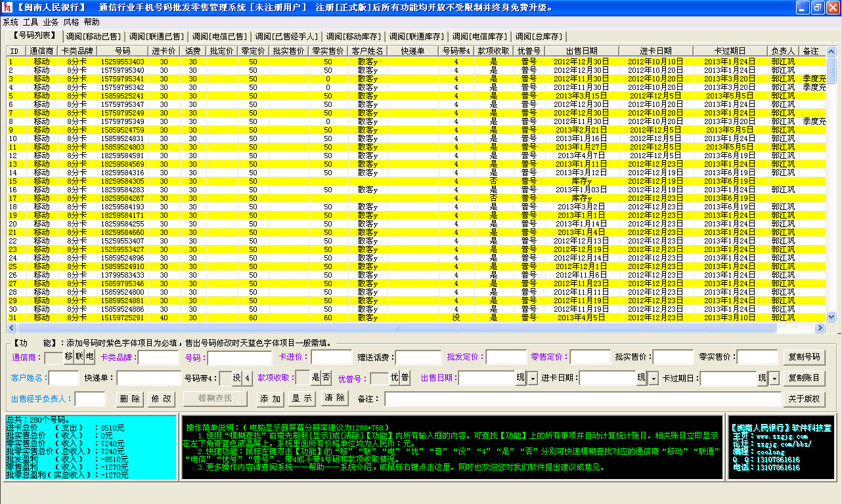The width and height of the screenshot is (842, 504).
Task: Click the table's scroll-right arrow
Action: click(x=820, y=327)
